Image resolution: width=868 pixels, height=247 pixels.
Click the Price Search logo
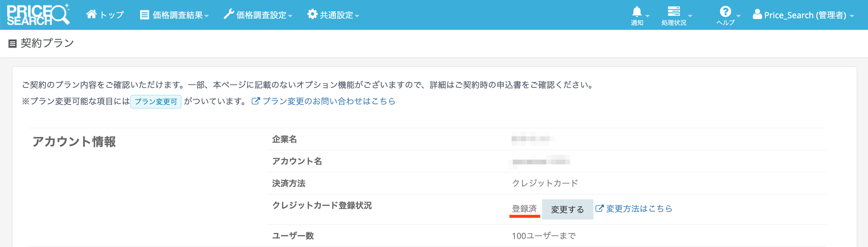pos(38,15)
